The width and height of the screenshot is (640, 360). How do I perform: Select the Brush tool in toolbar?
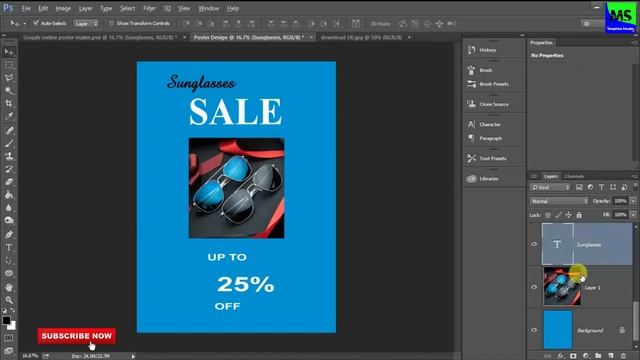9,143
